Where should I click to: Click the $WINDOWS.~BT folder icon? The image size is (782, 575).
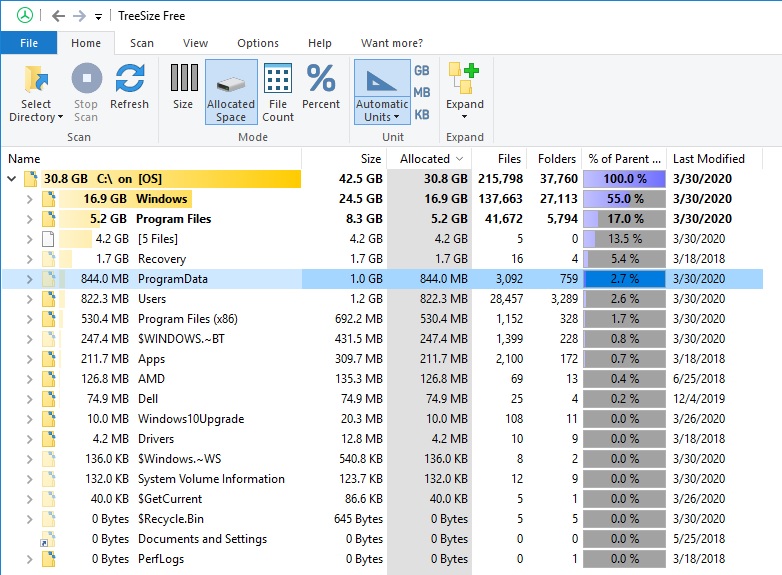click(48, 339)
